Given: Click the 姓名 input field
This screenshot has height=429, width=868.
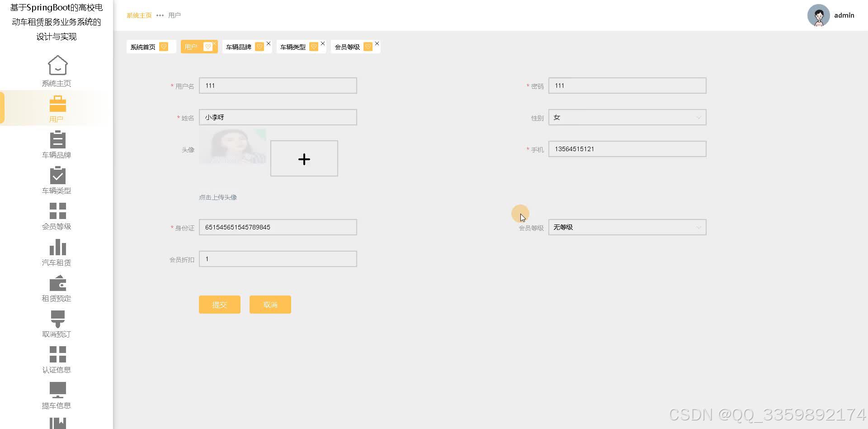Looking at the screenshot, I should 278,117.
